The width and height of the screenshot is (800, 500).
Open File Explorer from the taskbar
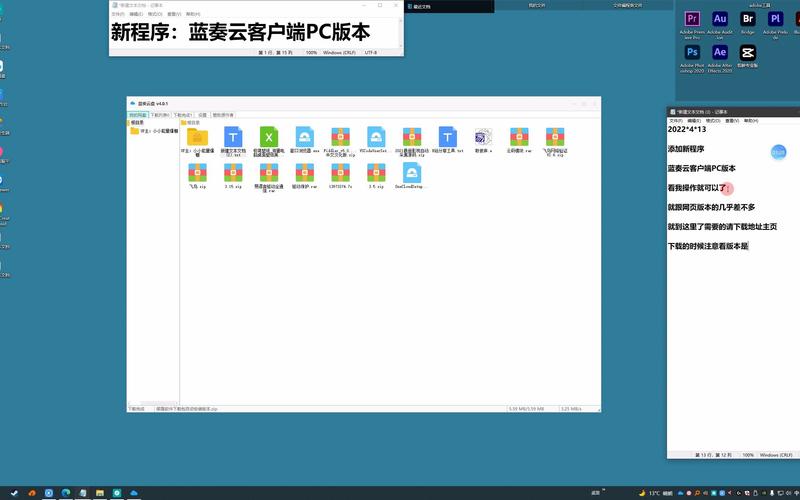[100, 493]
